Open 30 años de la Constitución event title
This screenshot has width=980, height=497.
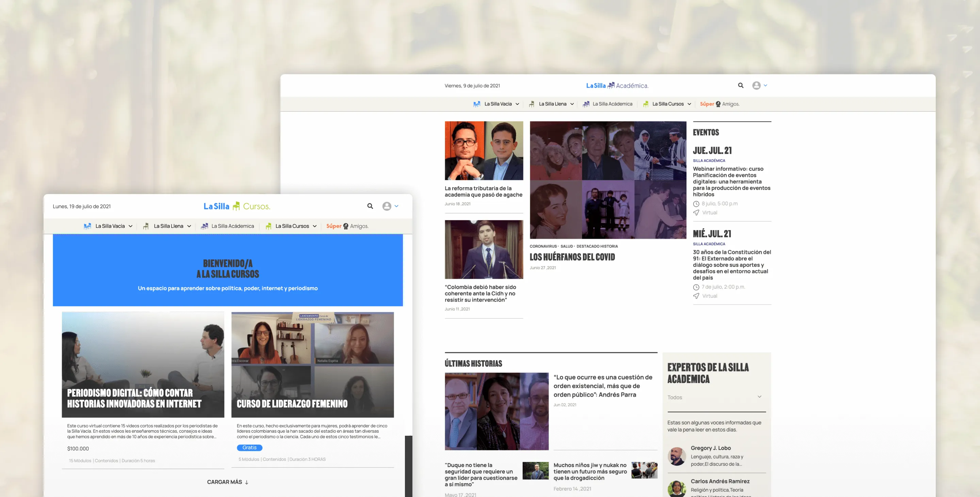(x=732, y=265)
